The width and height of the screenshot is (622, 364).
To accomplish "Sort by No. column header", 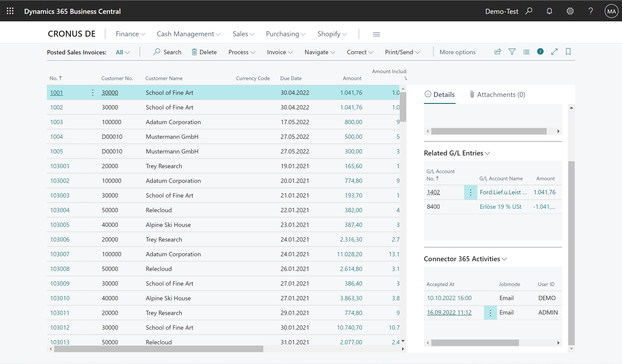I will coord(56,78).
